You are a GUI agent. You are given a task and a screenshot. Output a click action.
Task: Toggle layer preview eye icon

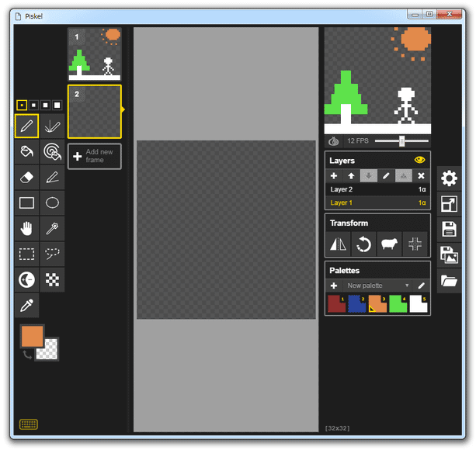click(x=420, y=160)
